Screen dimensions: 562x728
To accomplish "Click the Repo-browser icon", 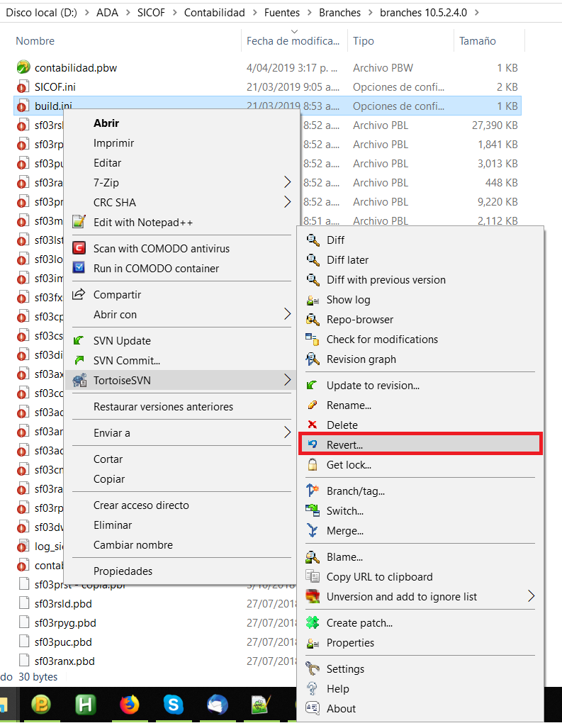I will [x=313, y=320].
